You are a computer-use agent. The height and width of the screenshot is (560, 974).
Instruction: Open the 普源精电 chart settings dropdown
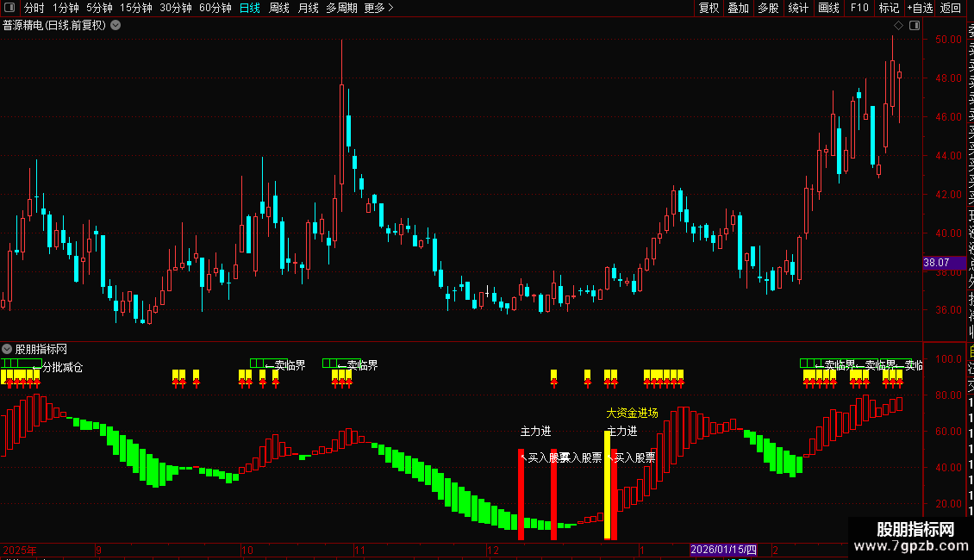coord(116,26)
